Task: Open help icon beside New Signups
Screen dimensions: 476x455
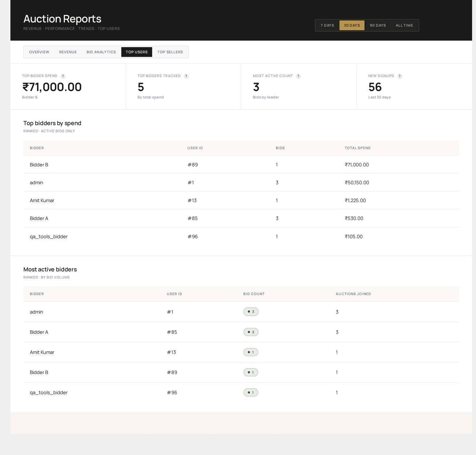Action: pyautogui.click(x=400, y=76)
